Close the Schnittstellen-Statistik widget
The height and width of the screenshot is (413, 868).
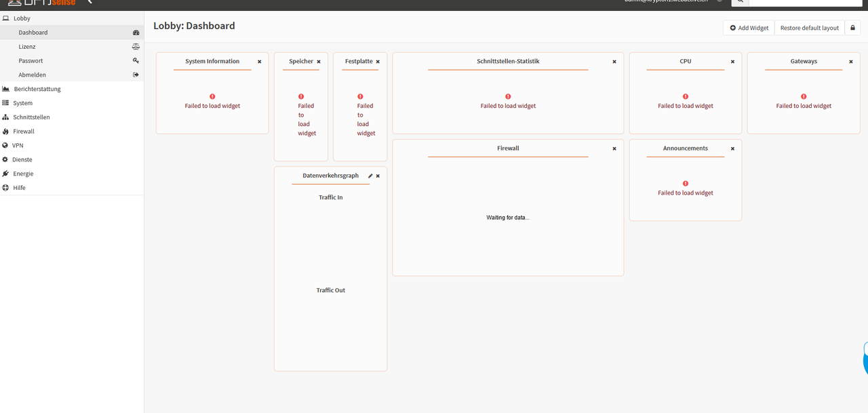click(x=614, y=62)
